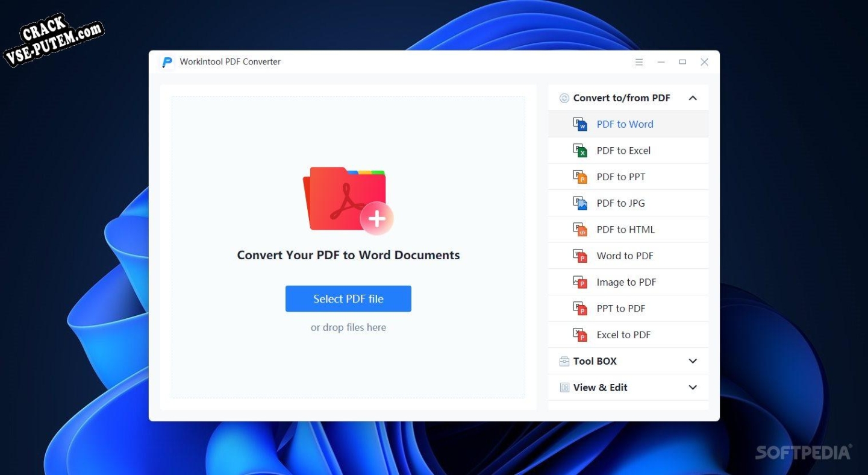Click the Convert Your PDF to Word Documents heading

tap(348, 255)
